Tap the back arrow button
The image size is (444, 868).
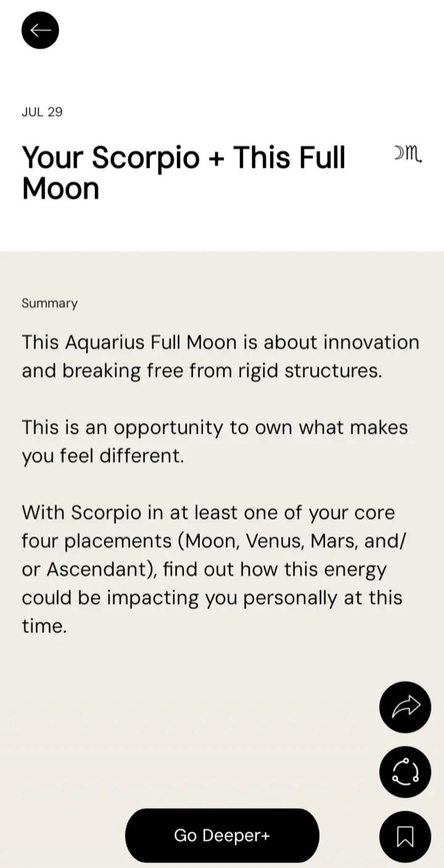(x=40, y=30)
